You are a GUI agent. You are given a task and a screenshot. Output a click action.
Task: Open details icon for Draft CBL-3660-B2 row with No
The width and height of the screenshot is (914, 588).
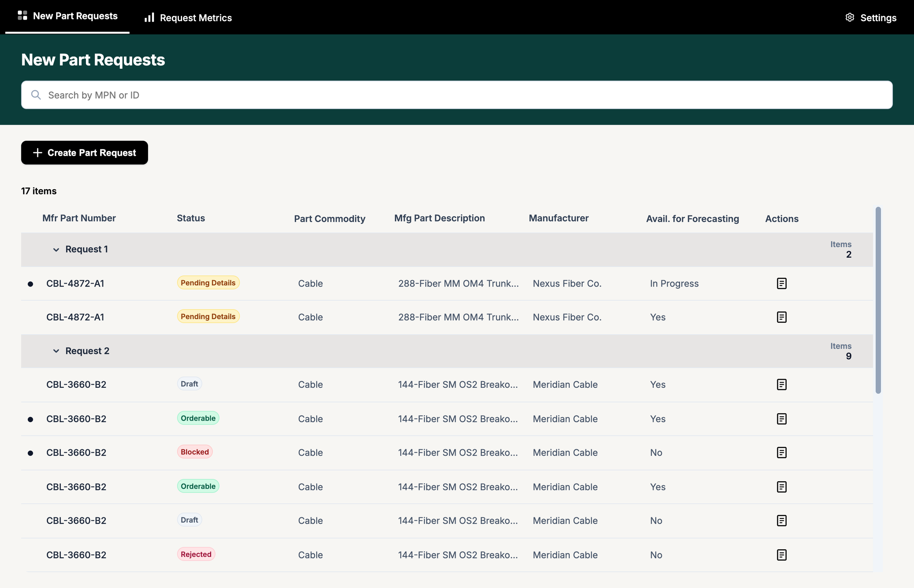click(781, 520)
